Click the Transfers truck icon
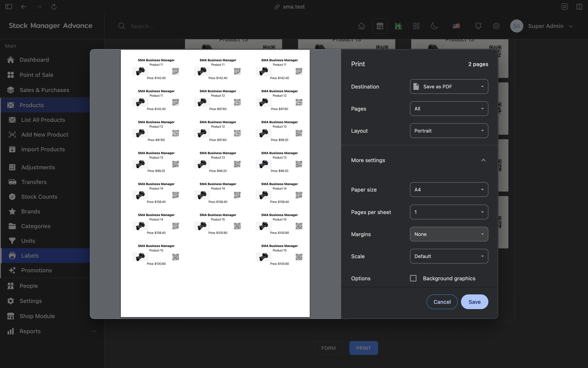 (x=12, y=182)
